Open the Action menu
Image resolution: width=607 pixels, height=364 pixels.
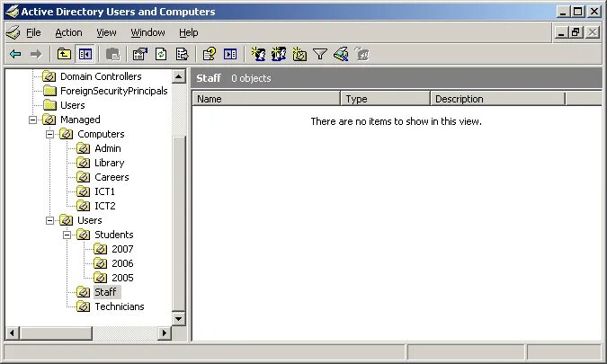click(x=68, y=32)
